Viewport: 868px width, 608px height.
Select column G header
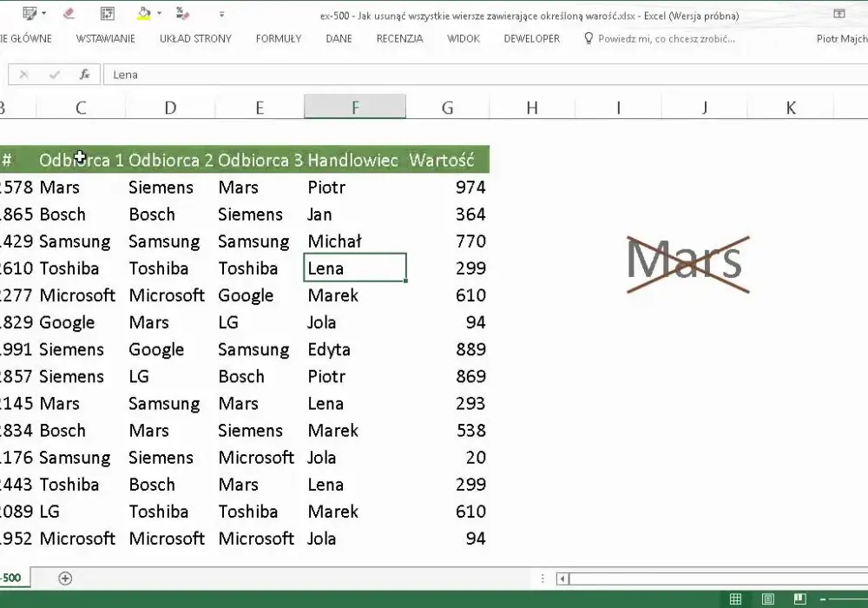447,107
